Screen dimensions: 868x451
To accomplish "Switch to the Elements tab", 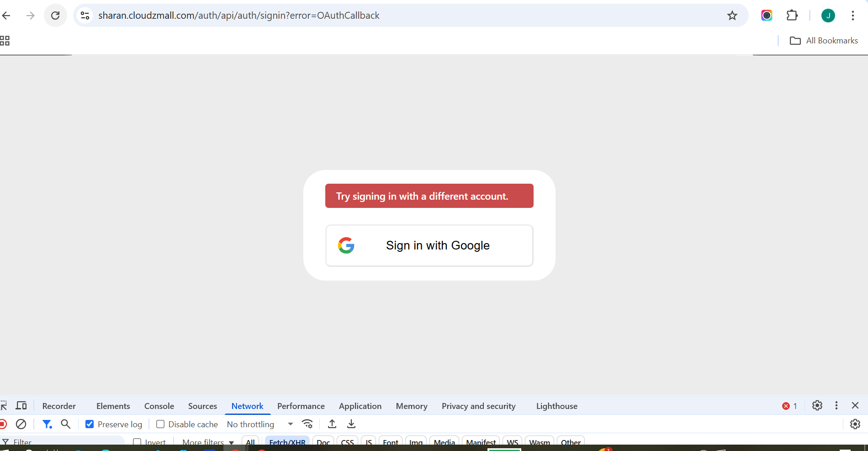I will (x=113, y=406).
